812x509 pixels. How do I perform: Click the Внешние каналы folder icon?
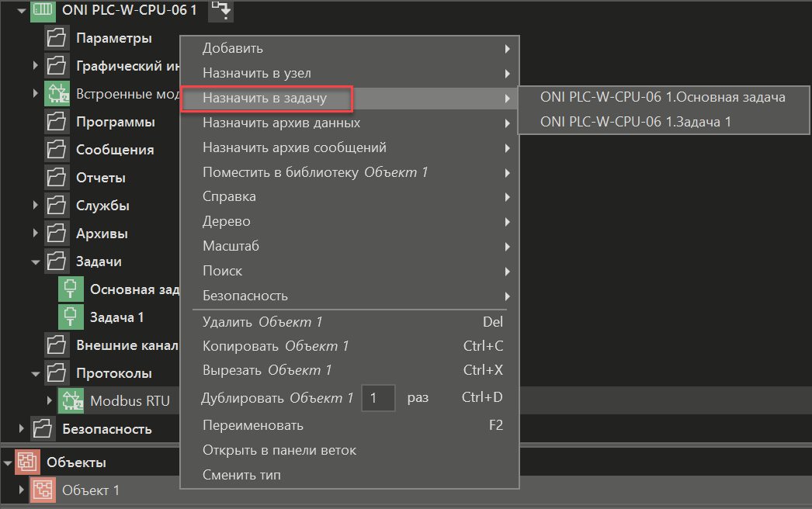pos(57,345)
